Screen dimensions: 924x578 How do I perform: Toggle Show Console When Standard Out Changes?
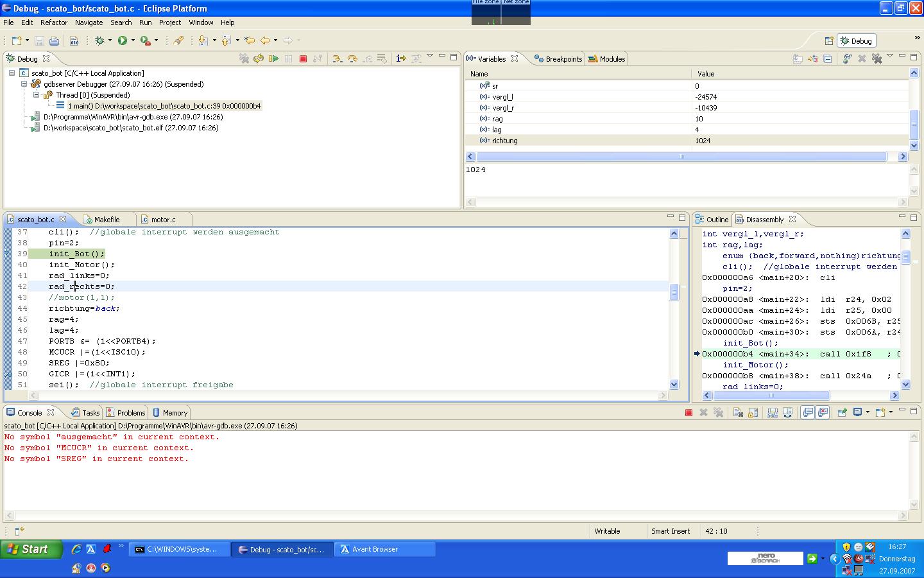click(807, 412)
